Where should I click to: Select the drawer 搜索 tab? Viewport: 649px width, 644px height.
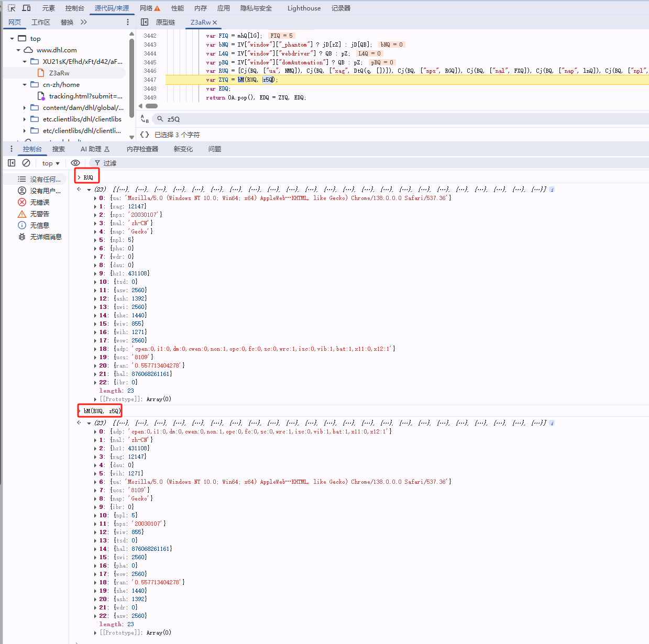(x=59, y=149)
